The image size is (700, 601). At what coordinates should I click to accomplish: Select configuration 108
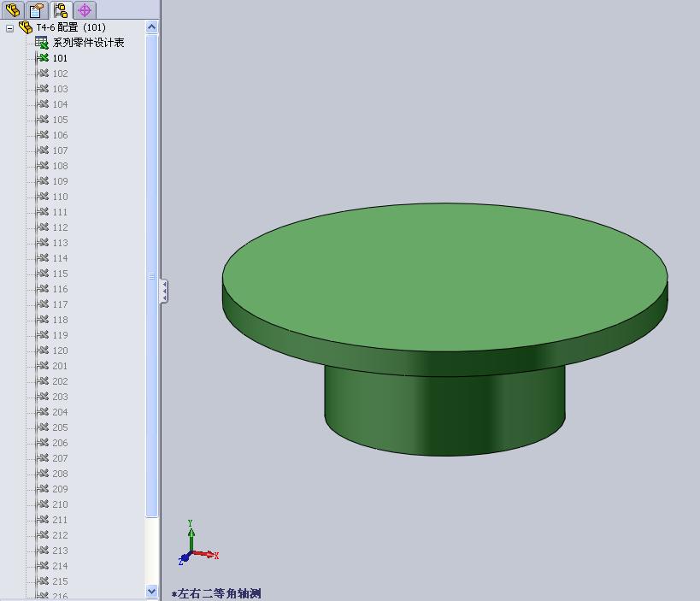pos(61,166)
